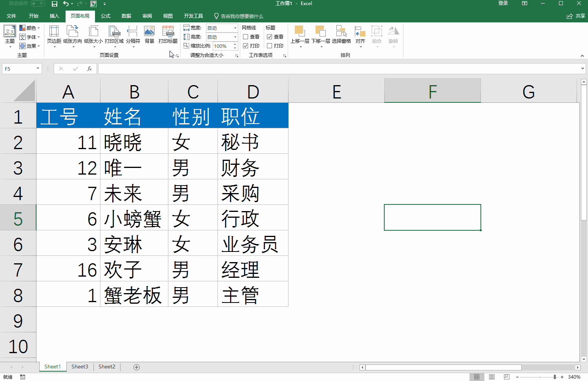This screenshot has height=381, width=588.
Task: Switch to Formulas (公式) tab
Action: (x=106, y=16)
